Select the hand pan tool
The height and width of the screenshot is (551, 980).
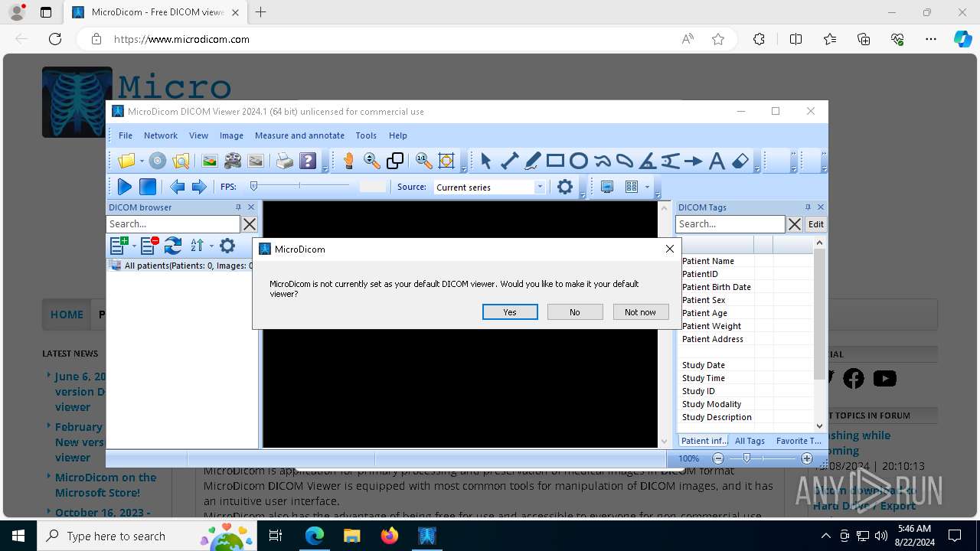pos(348,161)
